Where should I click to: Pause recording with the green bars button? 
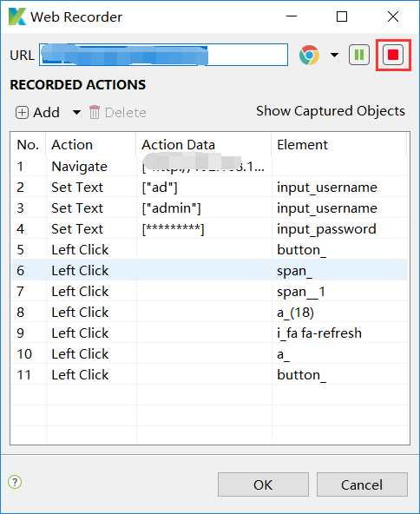[359, 55]
